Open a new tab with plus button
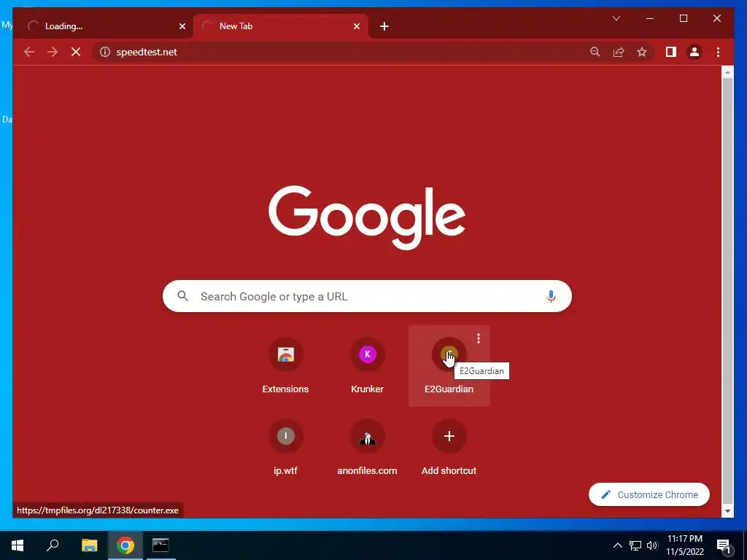747x560 pixels. pos(384,26)
